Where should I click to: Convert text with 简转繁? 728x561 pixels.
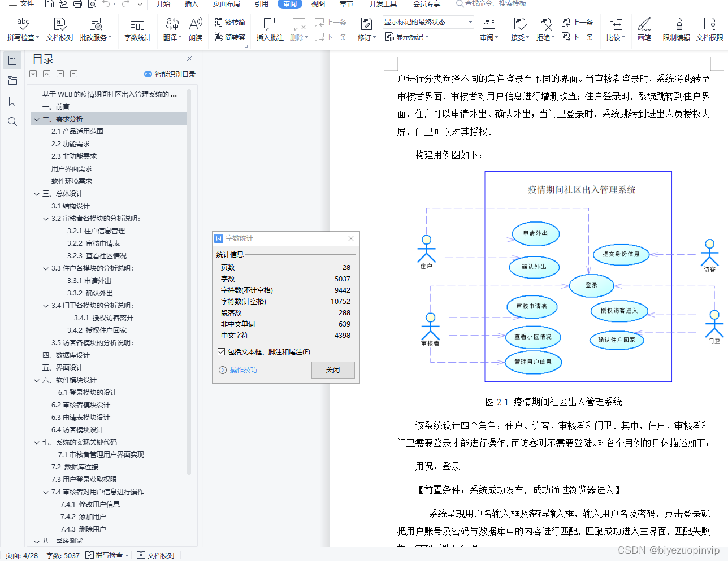tap(229, 37)
